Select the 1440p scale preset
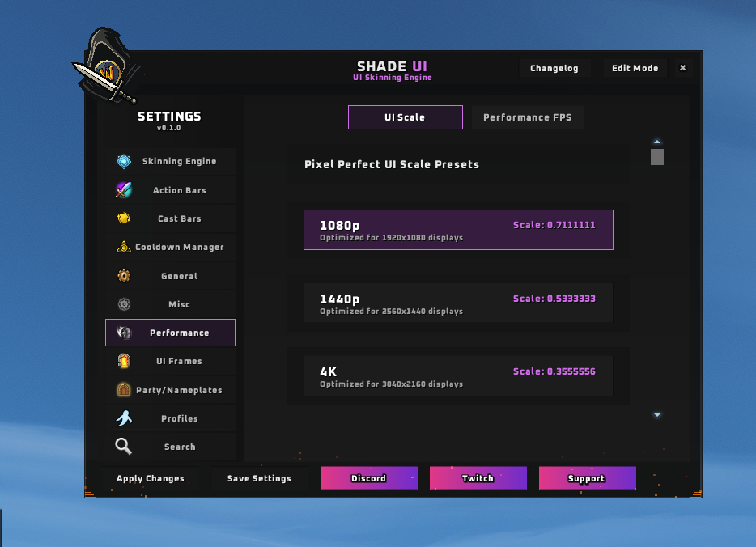The width and height of the screenshot is (756, 547). [x=458, y=303]
